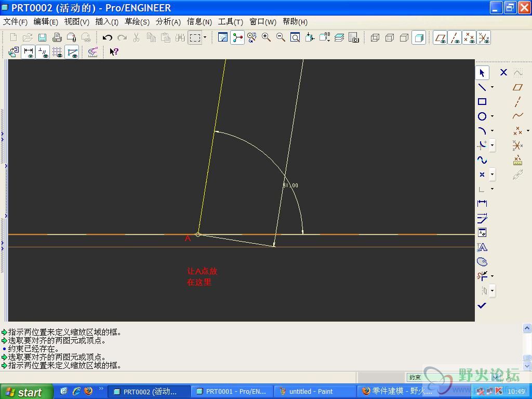Click the Windows start button

coord(27,392)
